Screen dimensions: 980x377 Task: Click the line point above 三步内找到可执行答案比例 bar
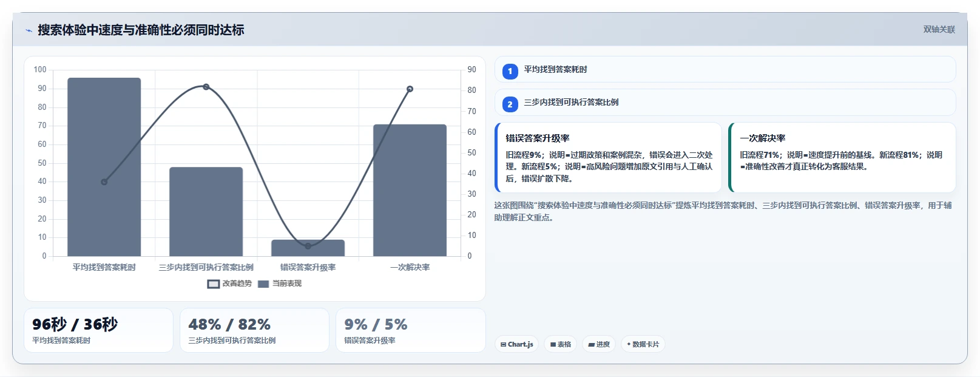[x=206, y=87]
